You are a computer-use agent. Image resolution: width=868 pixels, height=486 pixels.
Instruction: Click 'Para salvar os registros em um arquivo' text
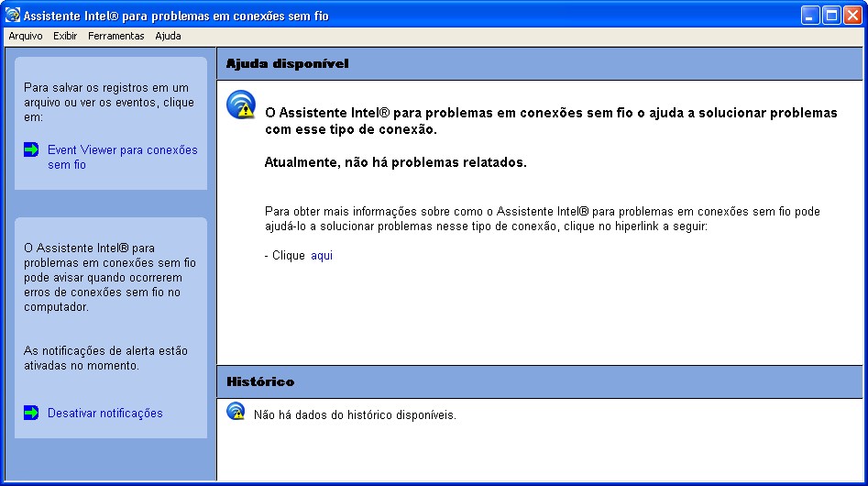[x=109, y=103]
